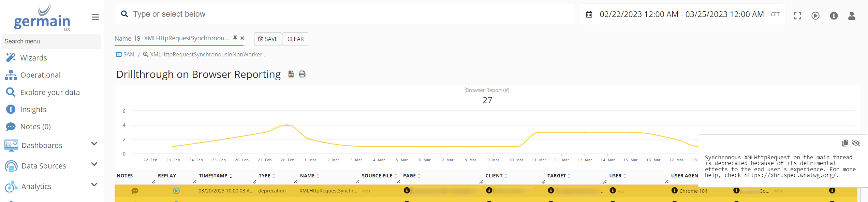
Task: Open the Insights menu item
Action: (x=33, y=109)
